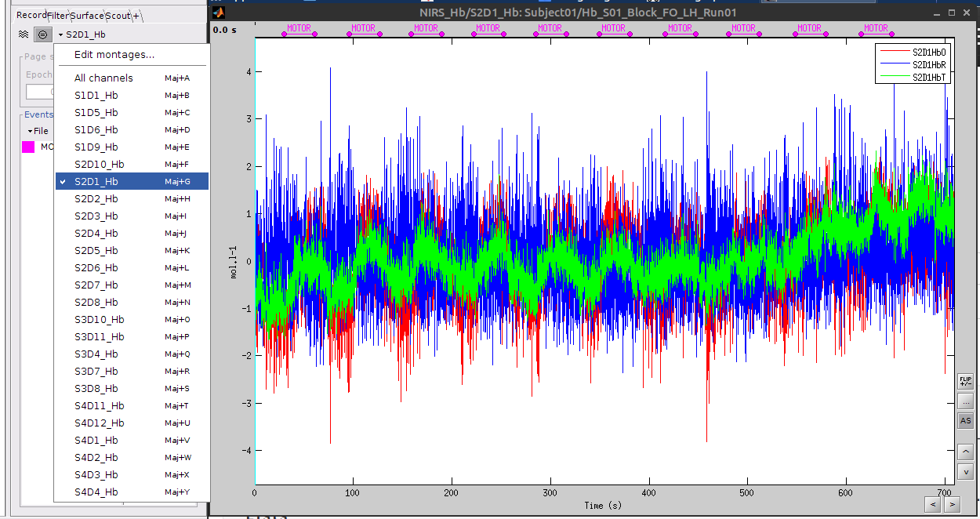The height and width of the screenshot is (519, 980).
Task: Select montage S1D5_Hb
Action: click(132, 112)
